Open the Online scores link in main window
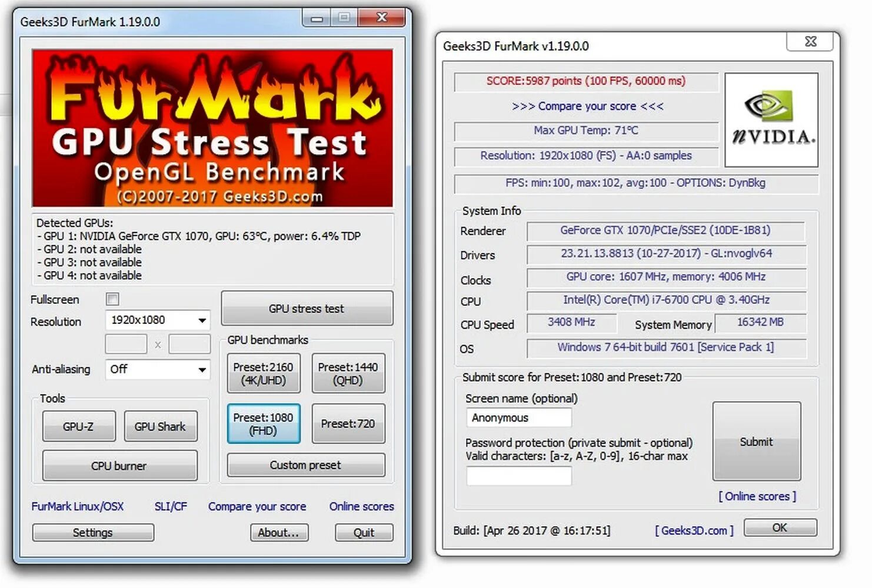 (361, 506)
